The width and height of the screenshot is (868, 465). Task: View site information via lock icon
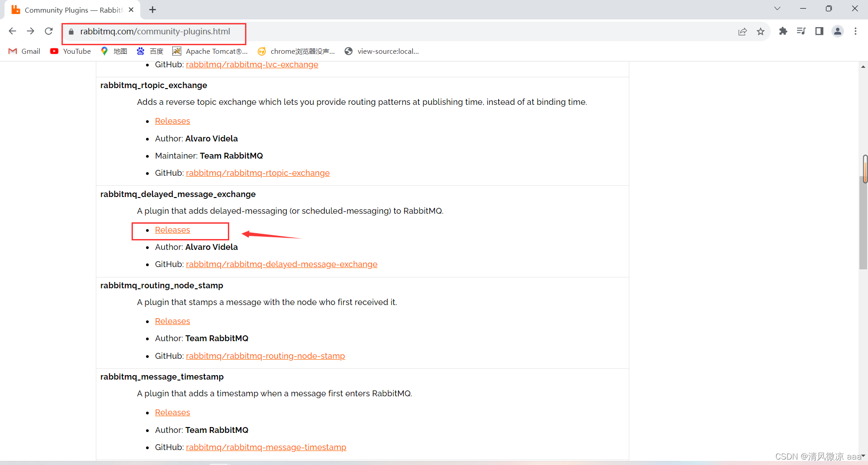pos(71,32)
